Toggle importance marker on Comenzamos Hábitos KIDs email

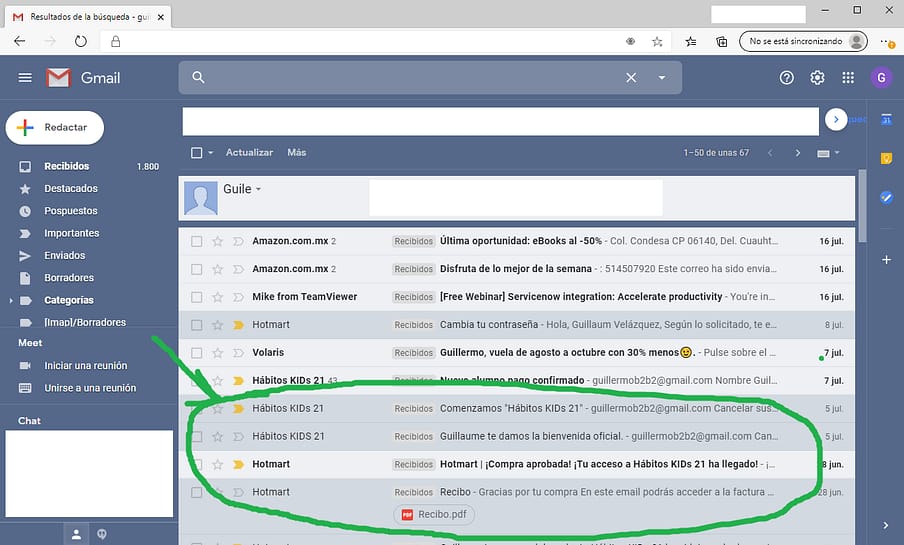(x=238, y=408)
